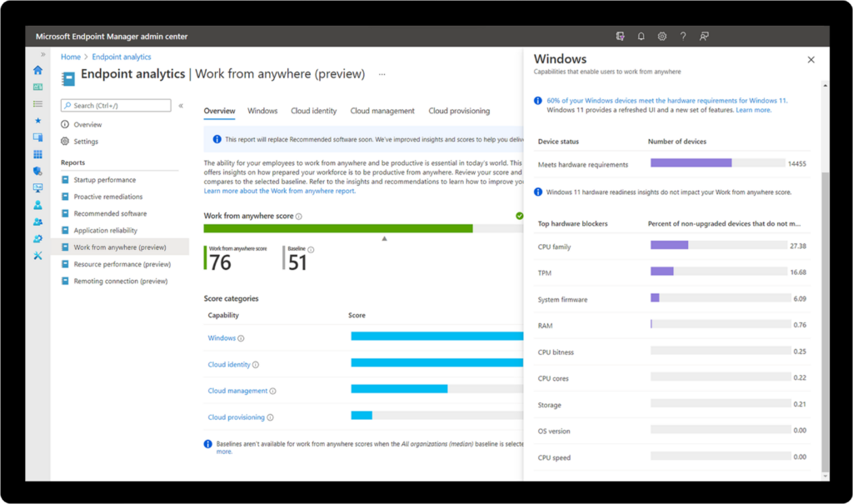Open the Troubleshooting wrench icon
This screenshot has width=853, height=504.
tap(38, 256)
